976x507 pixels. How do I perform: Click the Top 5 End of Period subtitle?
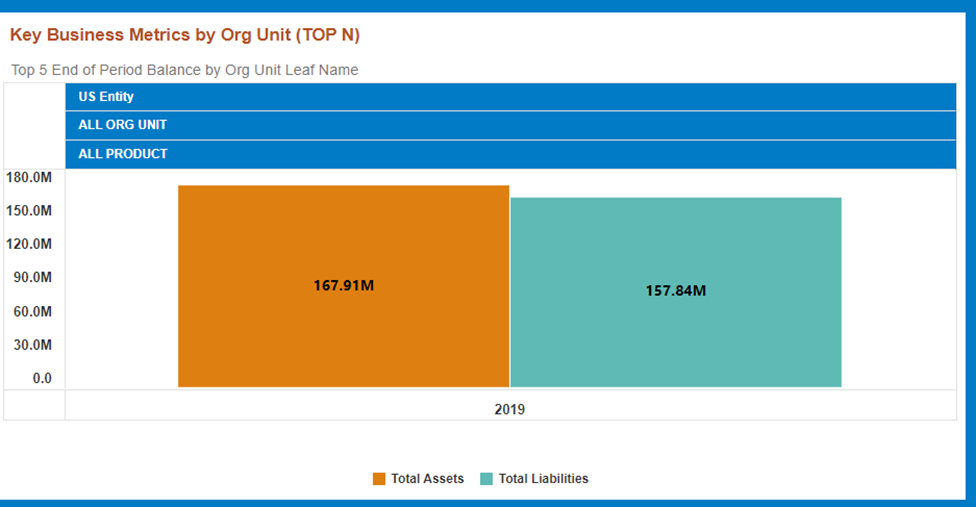click(x=184, y=70)
